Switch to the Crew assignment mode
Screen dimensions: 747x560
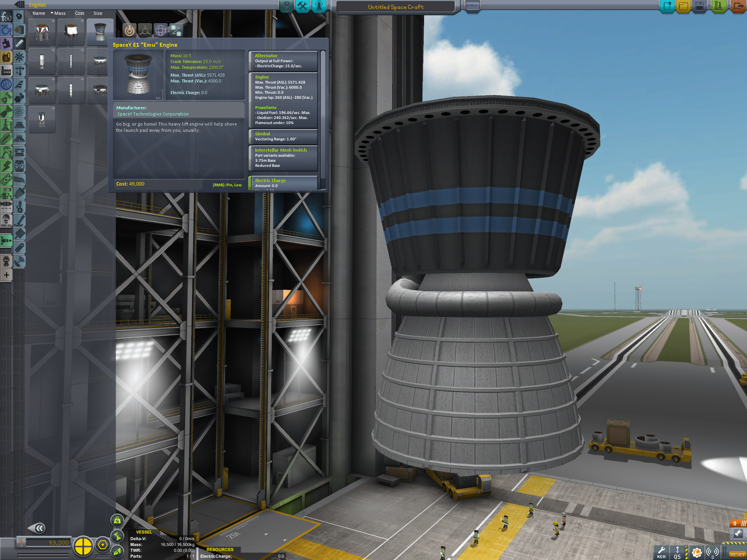pyautogui.click(x=319, y=6)
